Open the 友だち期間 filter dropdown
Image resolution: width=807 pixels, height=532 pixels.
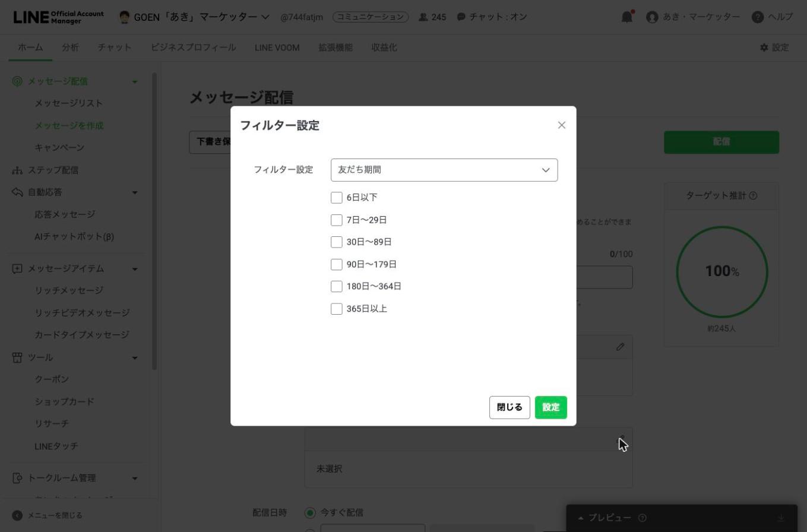pyautogui.click(x=444, y=170)
